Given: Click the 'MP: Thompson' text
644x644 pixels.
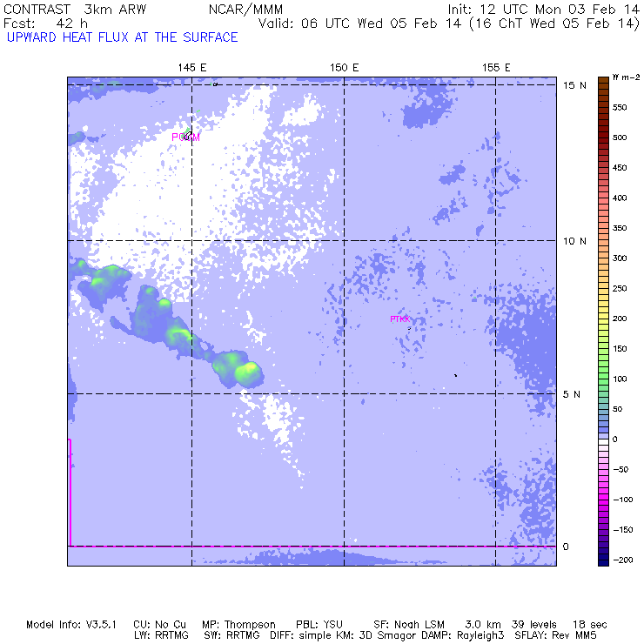Looking at the screenshot, I should (x=238, y=625).
